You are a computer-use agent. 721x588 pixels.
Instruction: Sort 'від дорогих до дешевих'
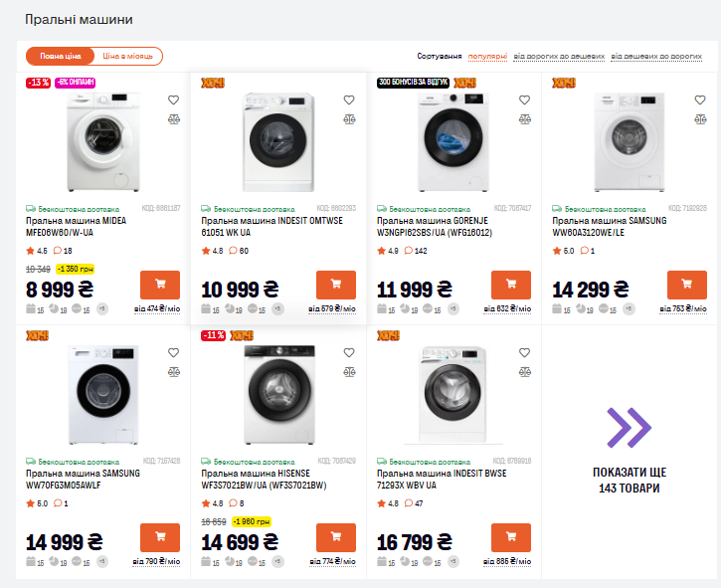pyautogui.click(x=559, y=57)
